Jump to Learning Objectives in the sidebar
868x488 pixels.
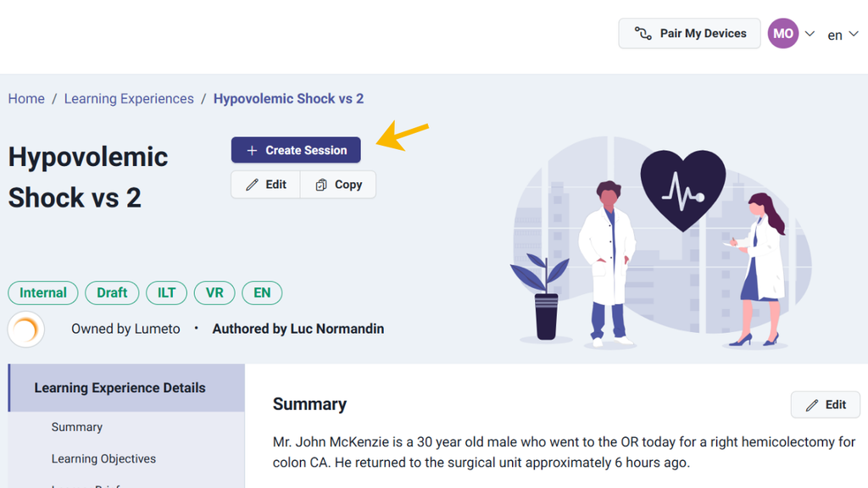[x=103, y=458]
